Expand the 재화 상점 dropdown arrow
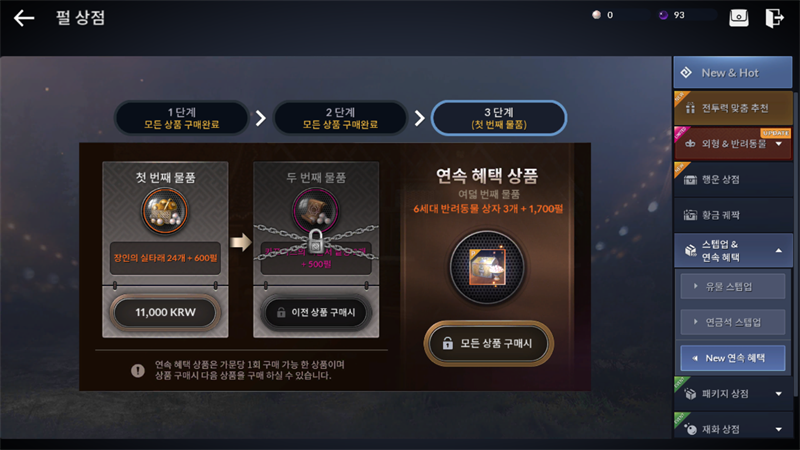Image resolution: width=800 pixels, height=450 pixels. pos(779,429)
